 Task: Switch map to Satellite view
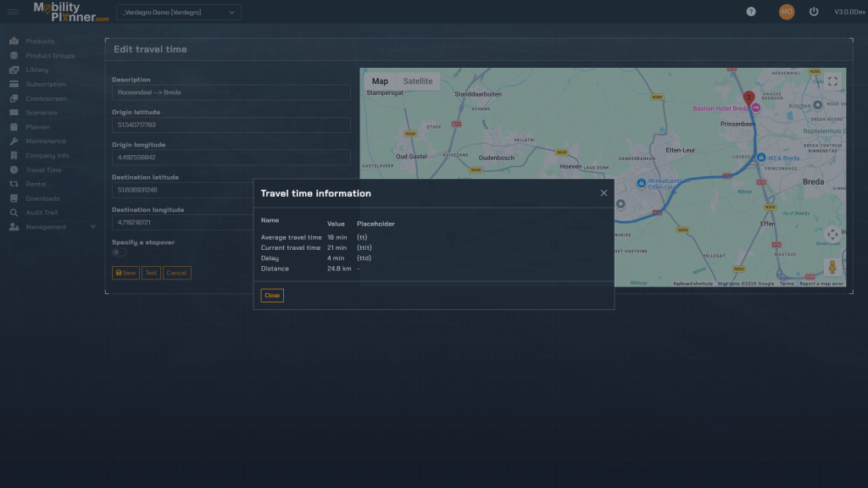coord(417,81)
